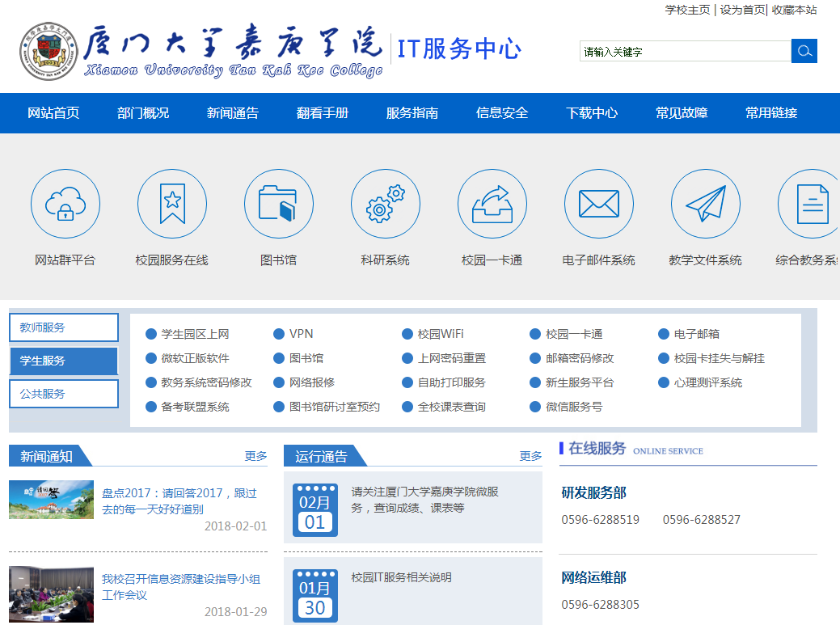The image size is (840, 625).
Task: Click the 学校主页 link
Action: (x=687, y=10)
